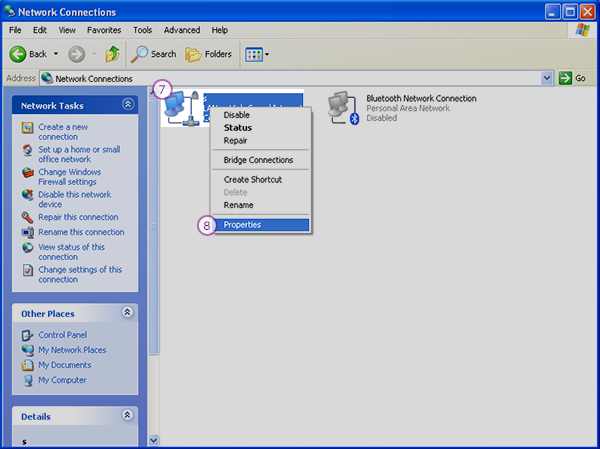
Task: Click the Up folder icon
Action: tap(112, 54)
